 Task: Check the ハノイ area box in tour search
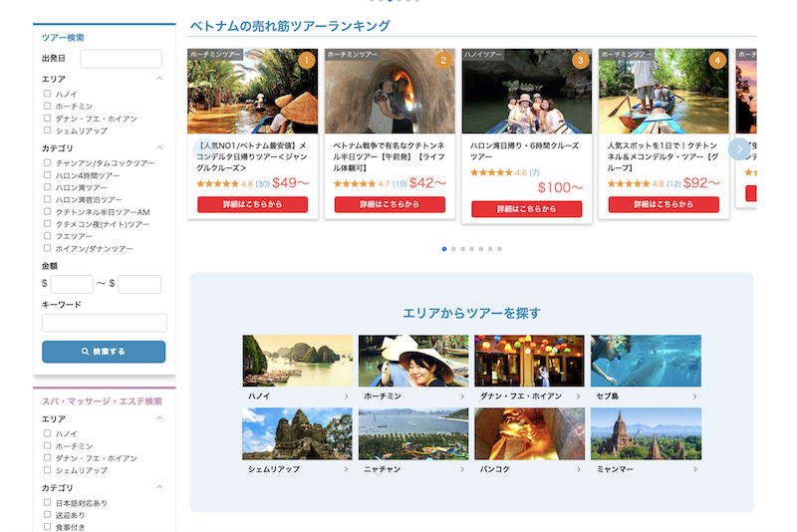coord(47,94)
